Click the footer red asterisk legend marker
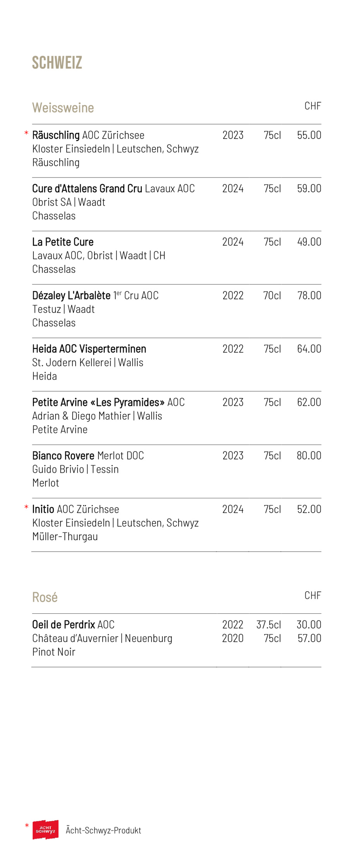Screen dimensions: 363x868 (x=27, y=826)
